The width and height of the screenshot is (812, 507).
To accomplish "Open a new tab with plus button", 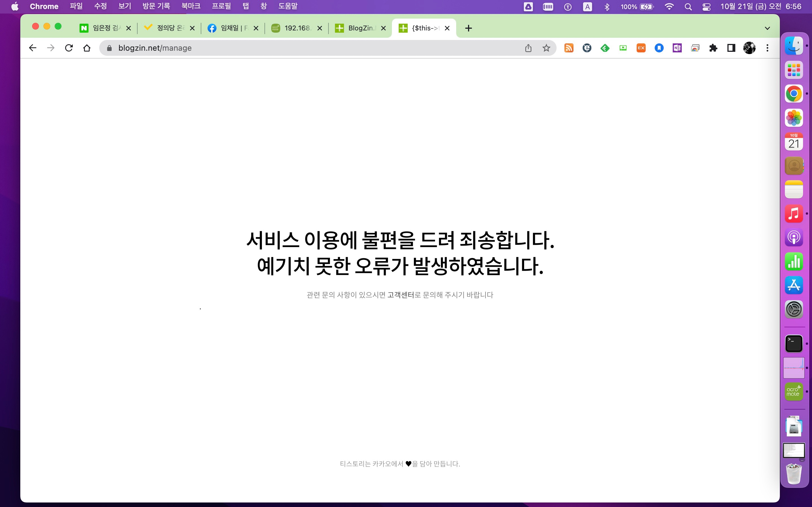I will point(468,28).
